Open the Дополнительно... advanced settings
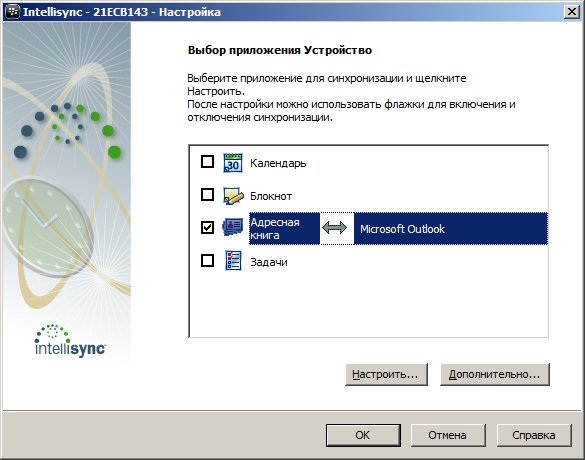The height and width of the screenshot is (460, 585). pos(495,374)
